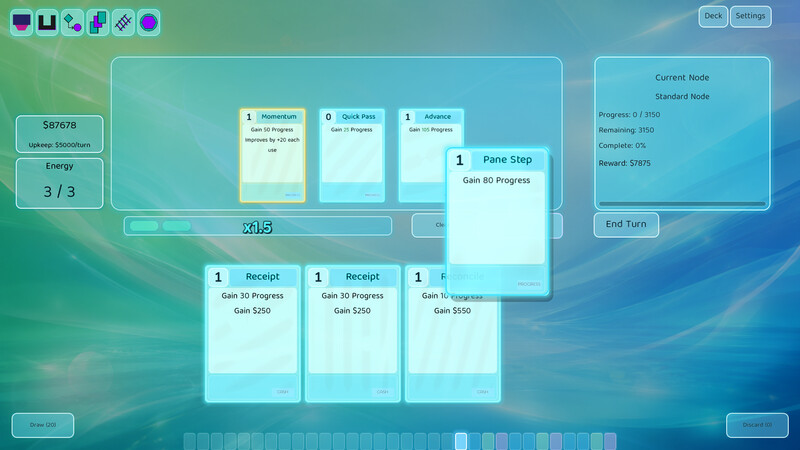The image size is (800, 450).
Task: Click the stacked teal and purple cards icon
Action: 98,22
